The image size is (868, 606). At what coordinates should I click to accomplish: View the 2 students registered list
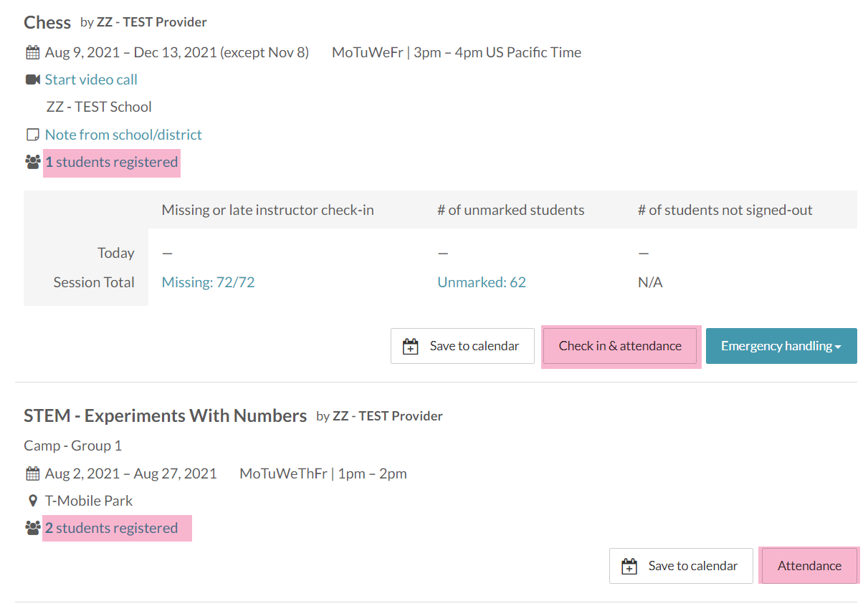(111, 529)
